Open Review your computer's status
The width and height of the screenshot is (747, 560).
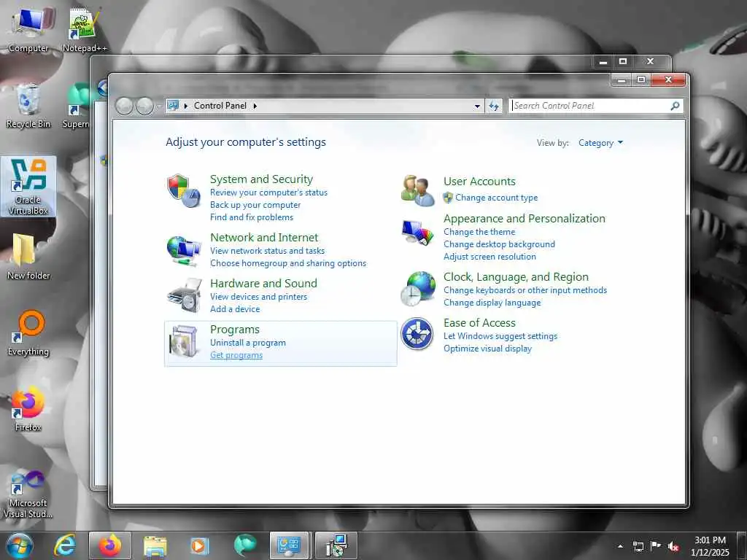(x=268, y=192)
